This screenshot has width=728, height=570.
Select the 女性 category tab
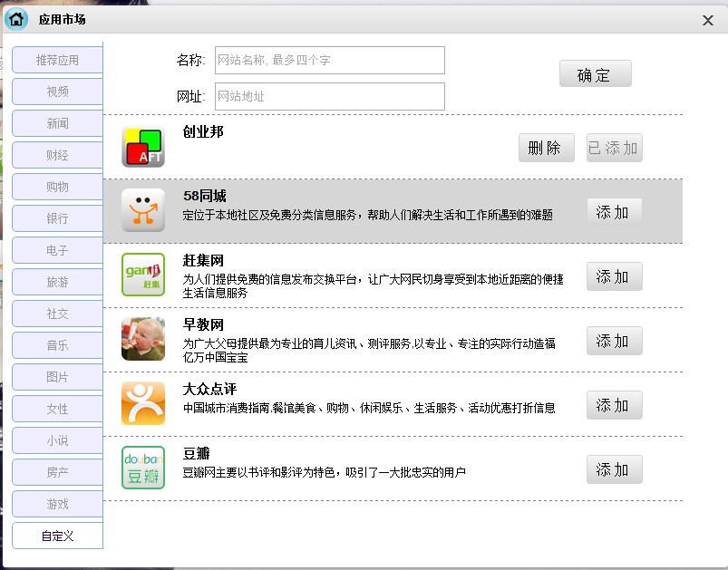point(58,409)
